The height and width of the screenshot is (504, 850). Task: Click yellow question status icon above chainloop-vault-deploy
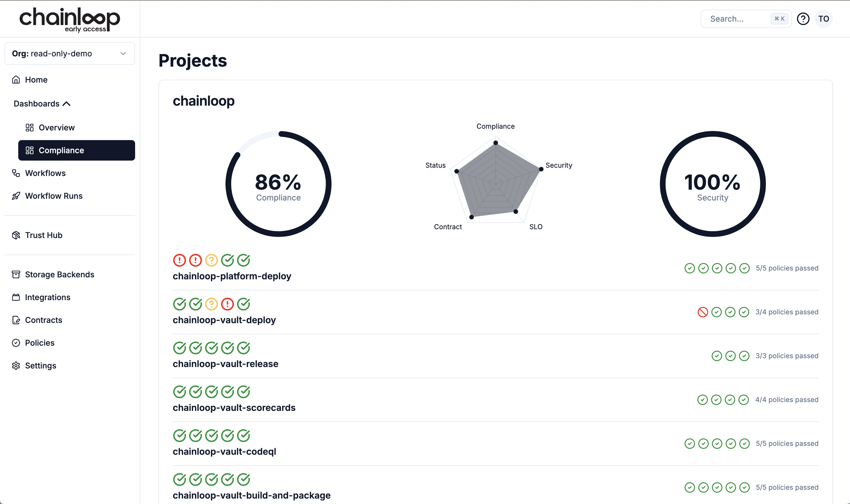pyautogui.click(x=212, y=304)
